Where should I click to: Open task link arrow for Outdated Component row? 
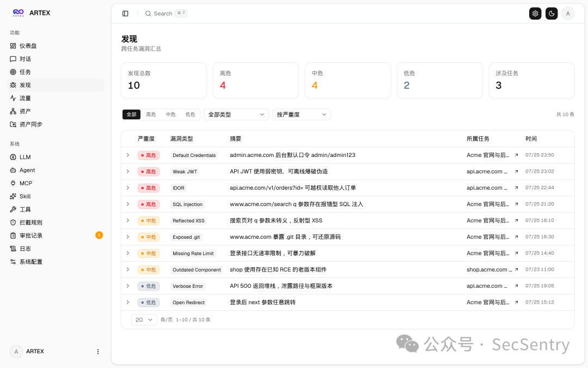[x=516, y=270]
